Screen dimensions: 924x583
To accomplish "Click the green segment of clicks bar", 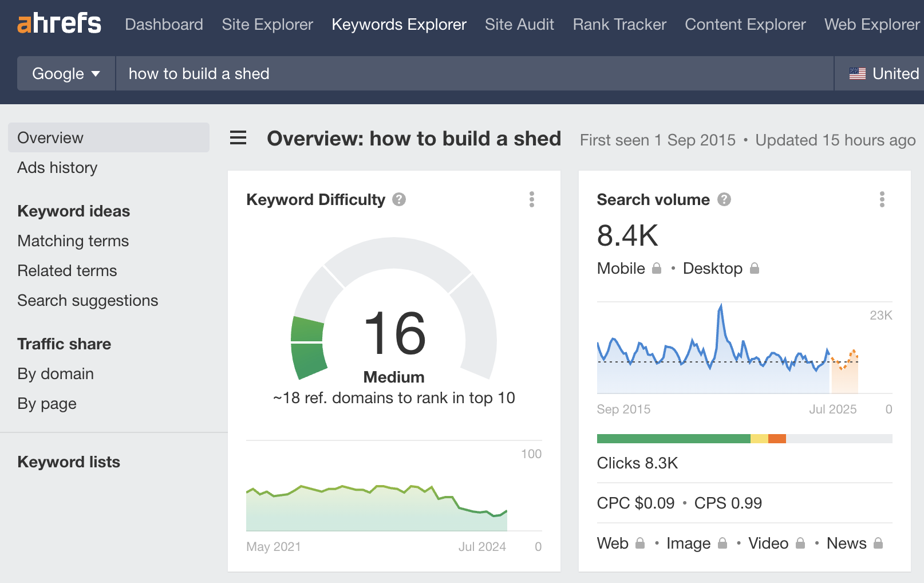I will tap(673, 439).
